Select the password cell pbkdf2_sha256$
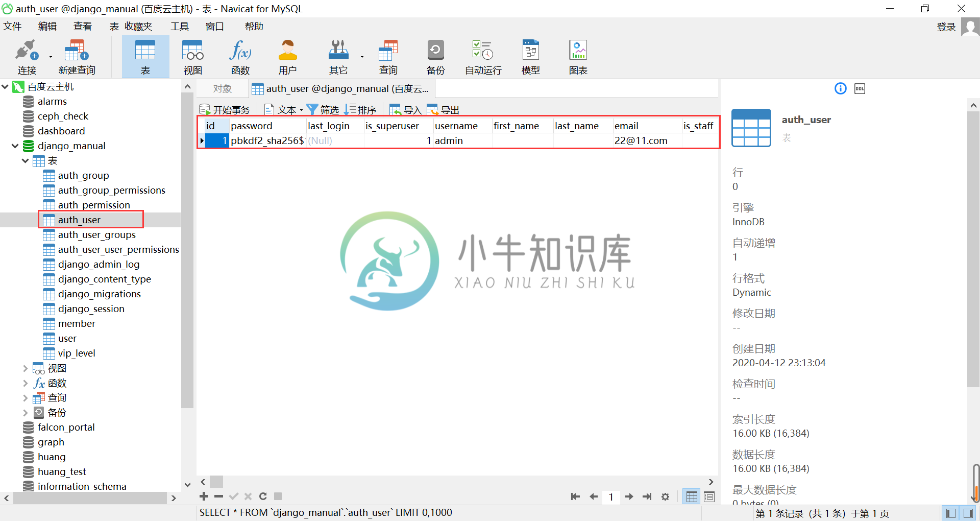 pos(267,140)
